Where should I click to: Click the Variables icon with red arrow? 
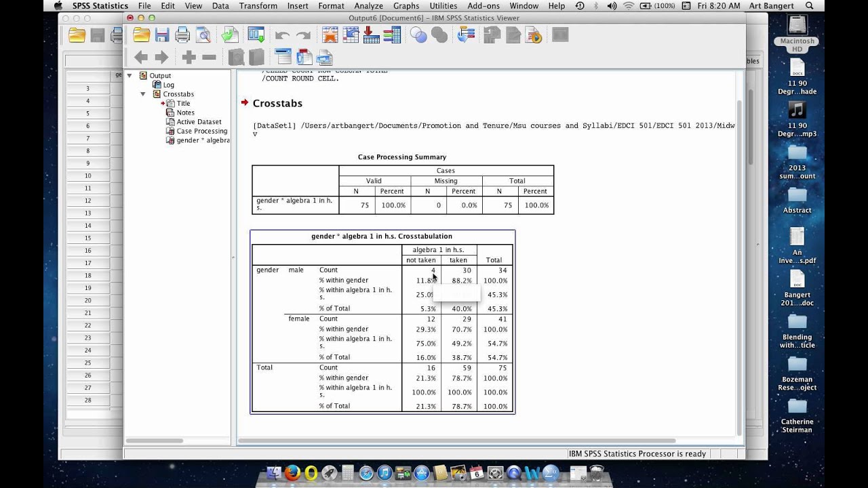[372, 35]
